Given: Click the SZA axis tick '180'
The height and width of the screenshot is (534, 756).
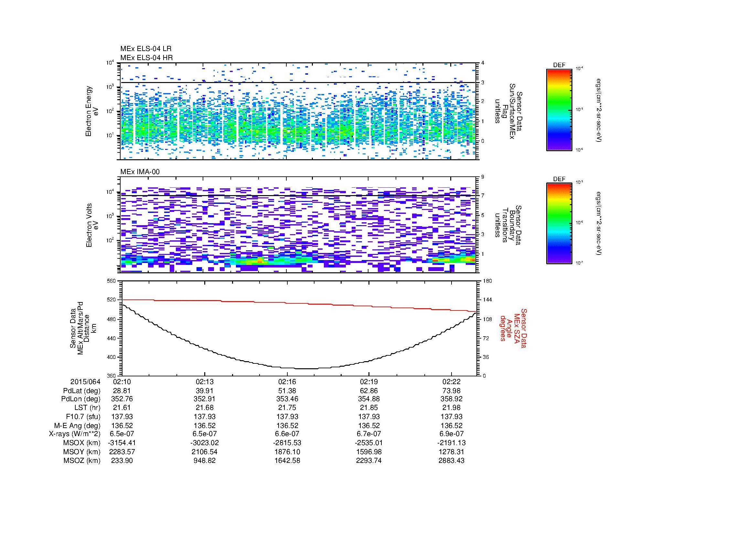Looking at the screenshot, I should [x=487, y=281].
